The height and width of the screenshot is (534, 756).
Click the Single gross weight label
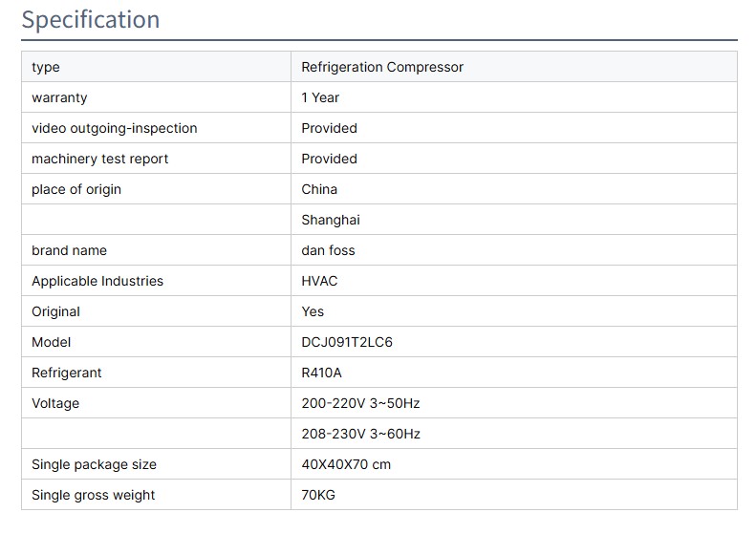click(x=94, y=495)
